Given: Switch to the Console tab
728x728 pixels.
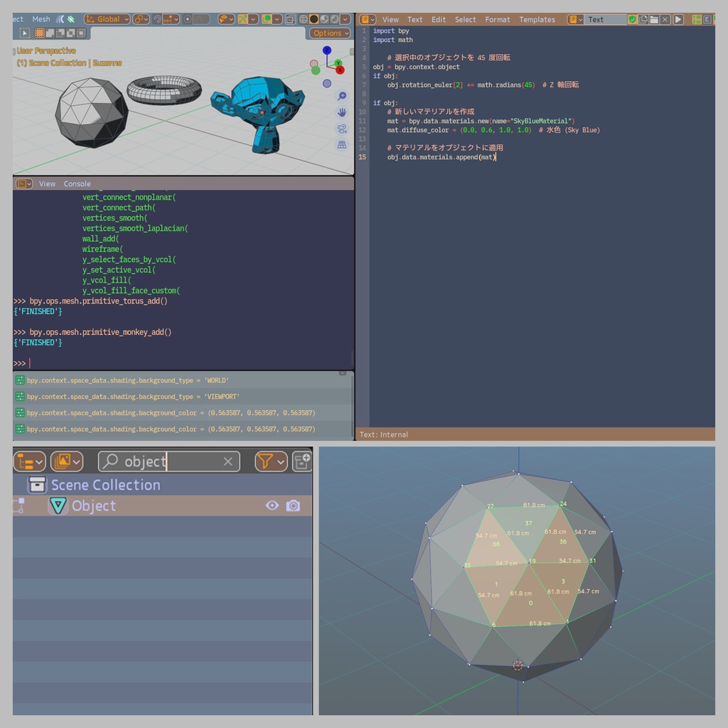Looking at the screenshot, I should (x=76, y=183).
